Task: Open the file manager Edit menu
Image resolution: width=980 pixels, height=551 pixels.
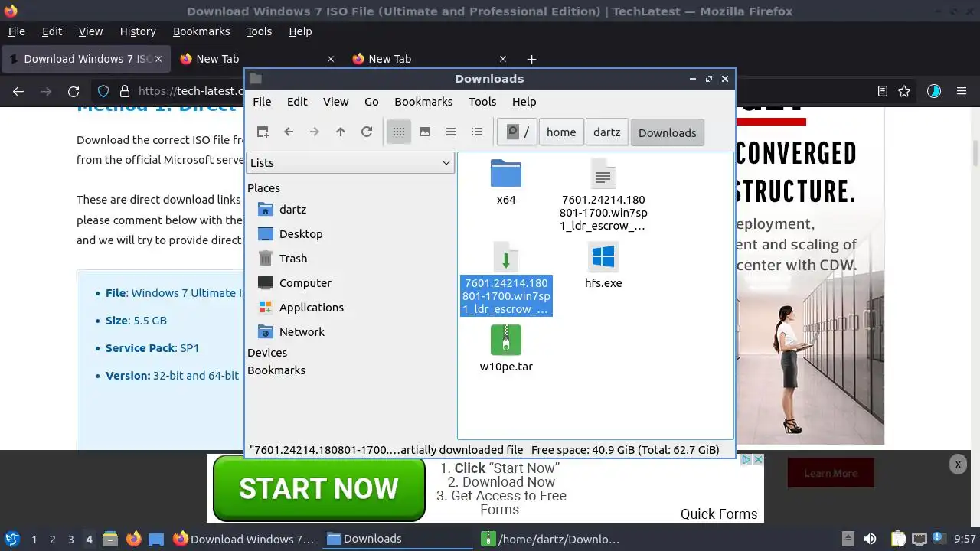Action: (x=297, y=101)
